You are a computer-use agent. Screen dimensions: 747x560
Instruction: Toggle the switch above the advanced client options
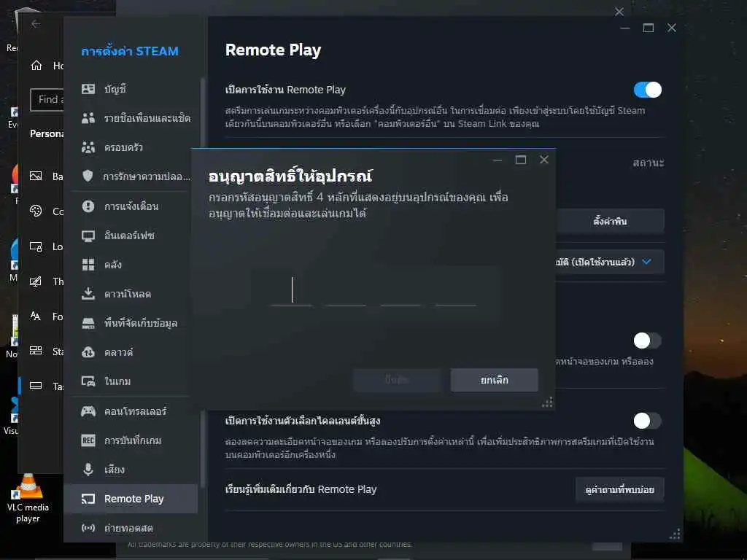tap(648, 341)
